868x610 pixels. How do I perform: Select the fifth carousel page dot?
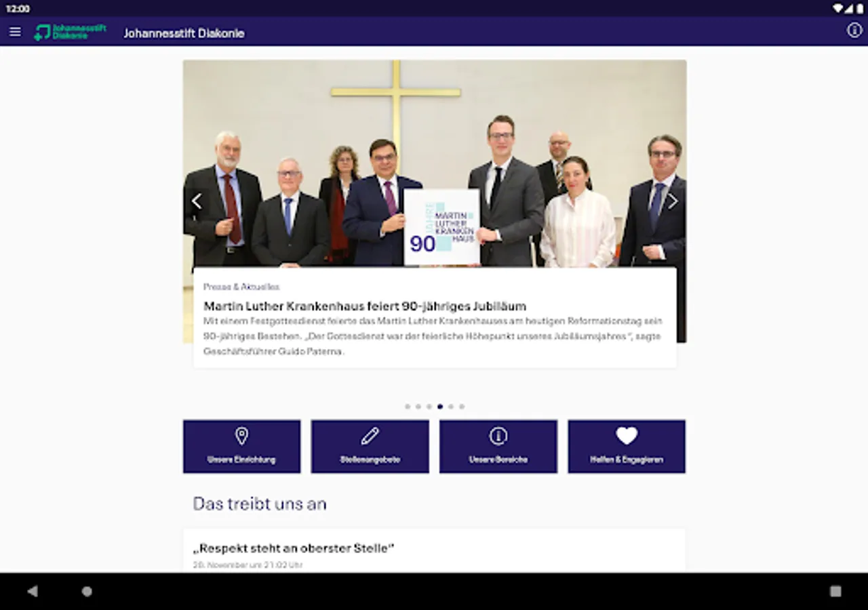tap(451, 407)
